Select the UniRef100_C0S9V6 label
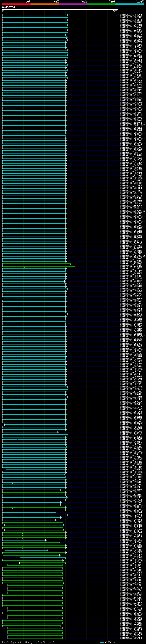The image size is (146, 644). 131,432
